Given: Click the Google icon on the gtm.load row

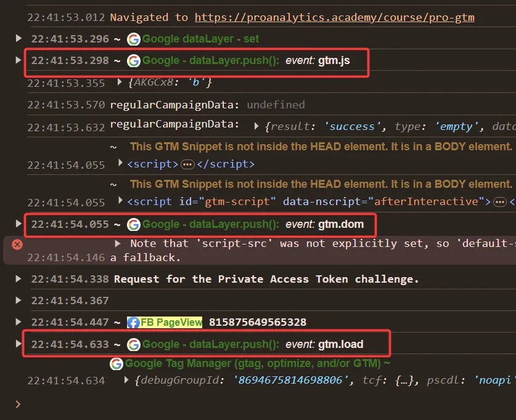Looking at the screenshot, I should [134, 344].
